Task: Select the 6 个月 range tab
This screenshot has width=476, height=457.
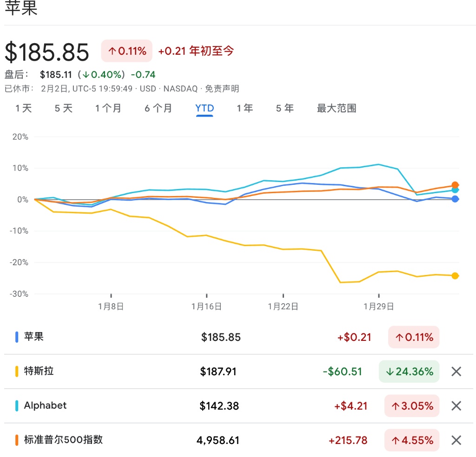Action: 158,109
